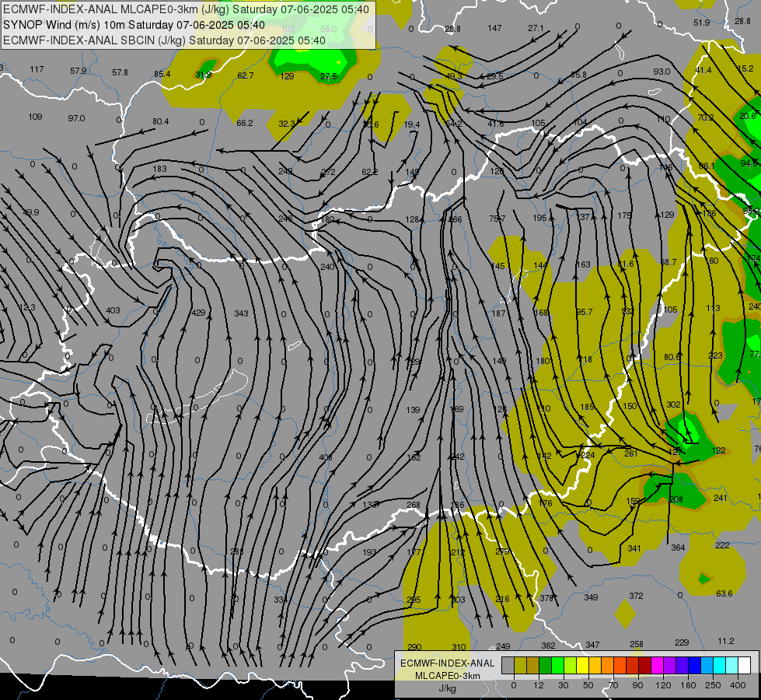Viewport: 761px width, 700px height.
Task: Click the map value '49.9'
Action: 30,212
